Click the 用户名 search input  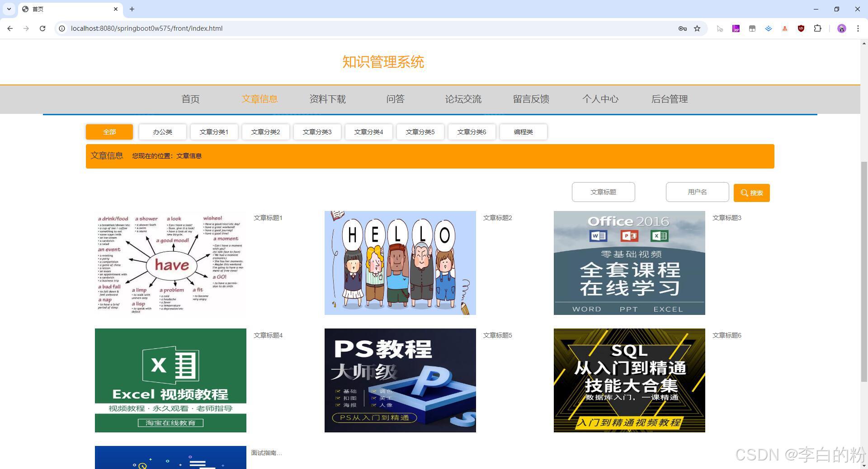click(697, 192)
